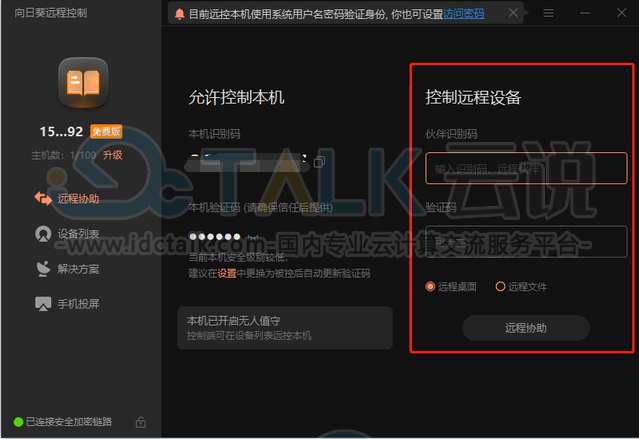This screenshot has width=639, height=439.
Task: Click the lock icon in status bar
Action: pos(141,422)
